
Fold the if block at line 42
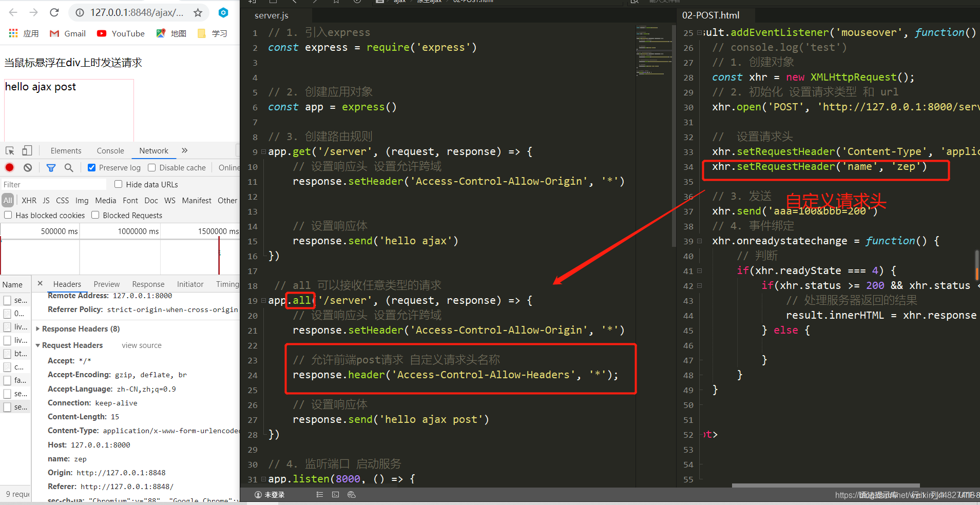[x=699, y=285]
